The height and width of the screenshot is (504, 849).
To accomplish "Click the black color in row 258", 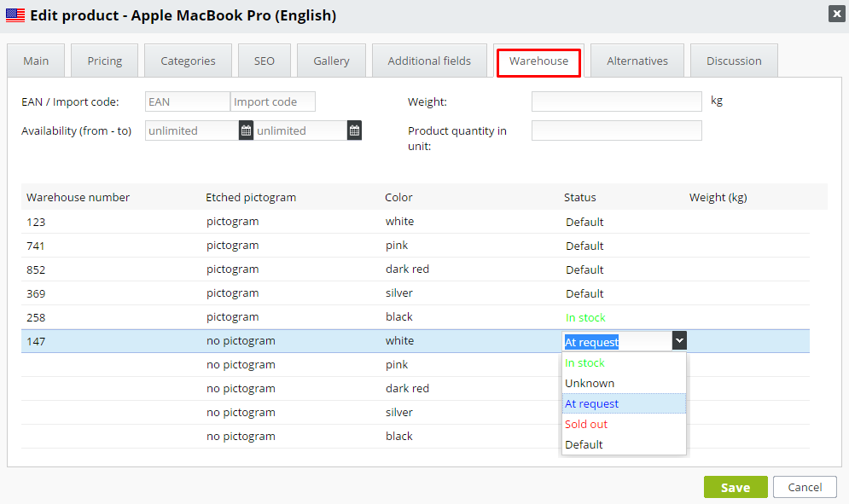I will point(399,316).
